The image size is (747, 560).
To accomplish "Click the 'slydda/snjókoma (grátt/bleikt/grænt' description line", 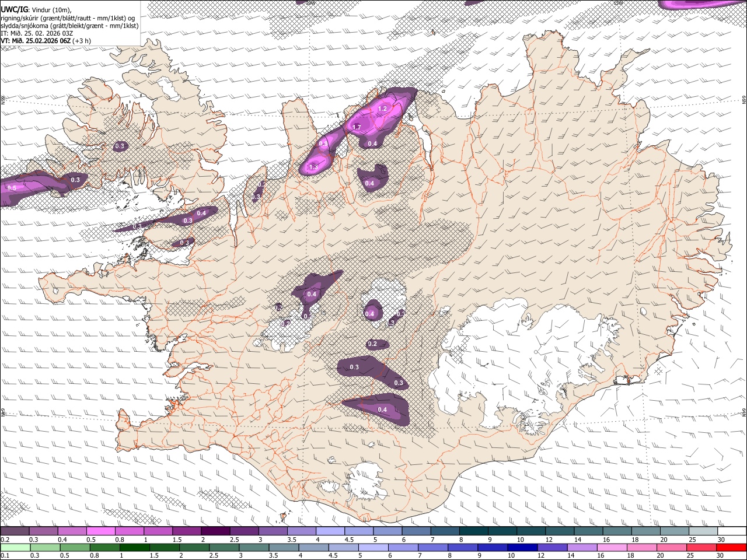I will (69, 26).
